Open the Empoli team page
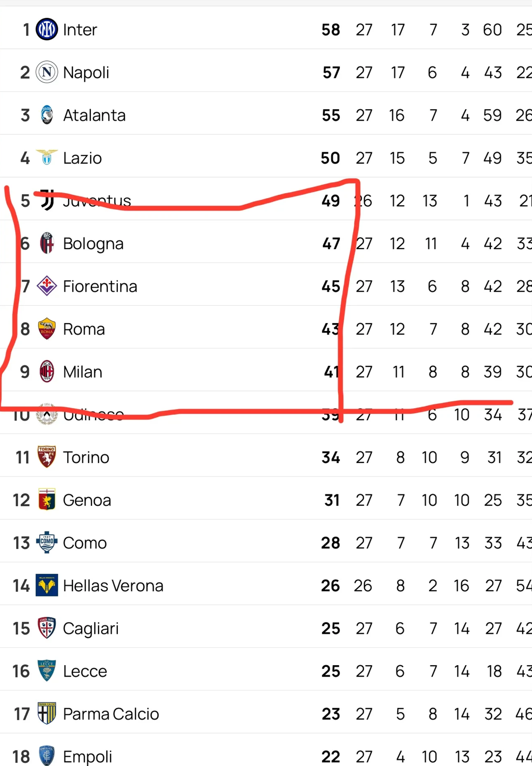 87,756
